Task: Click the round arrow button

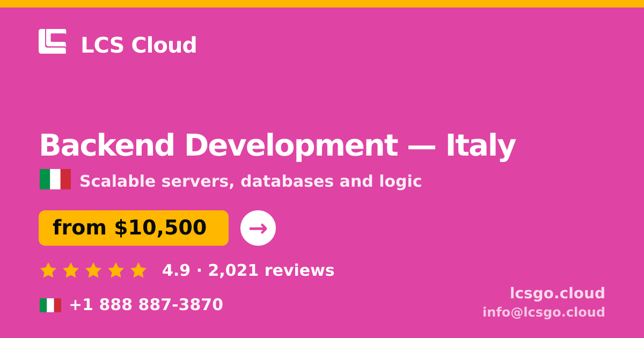Action: click(258, 228)
